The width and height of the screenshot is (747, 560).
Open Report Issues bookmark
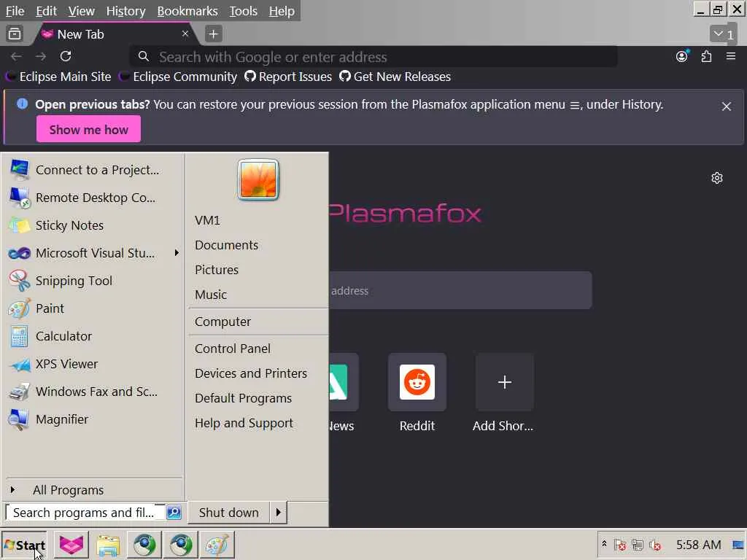point(287,77)
